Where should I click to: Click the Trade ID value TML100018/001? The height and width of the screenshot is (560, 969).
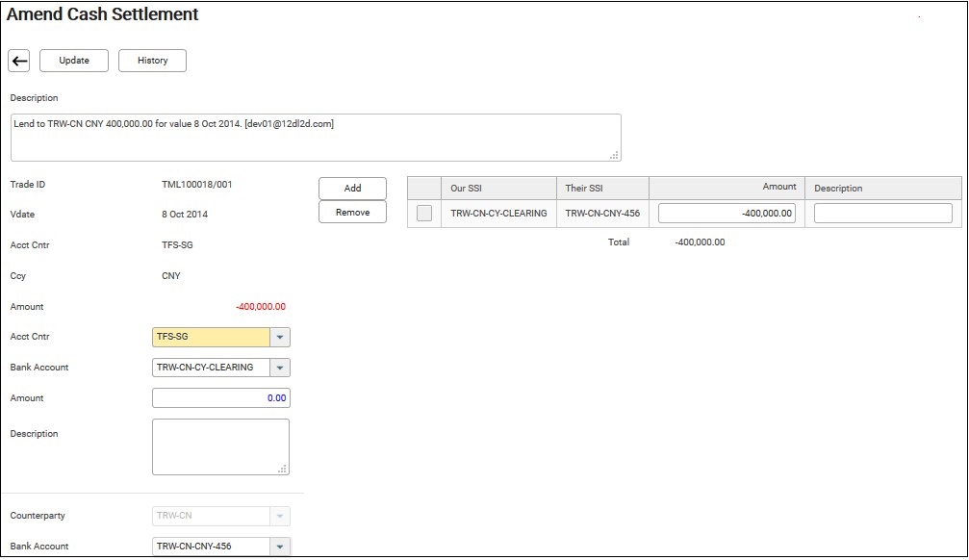coord(197,184)
